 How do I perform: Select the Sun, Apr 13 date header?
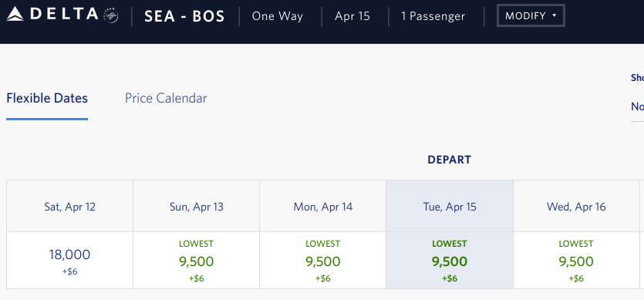click(197, 207)
